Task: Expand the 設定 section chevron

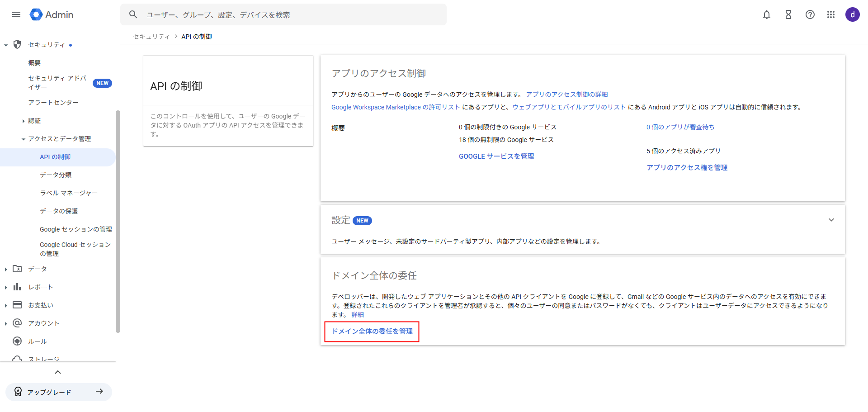Action: tap(831, 220)
